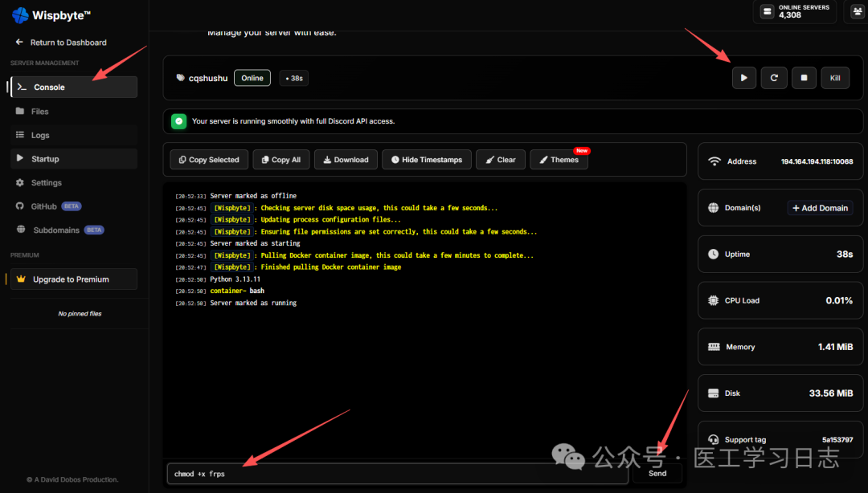Click log line 'Python 3.13.11'
This screenshot has height=493, width=868.
tap(235, 279)
